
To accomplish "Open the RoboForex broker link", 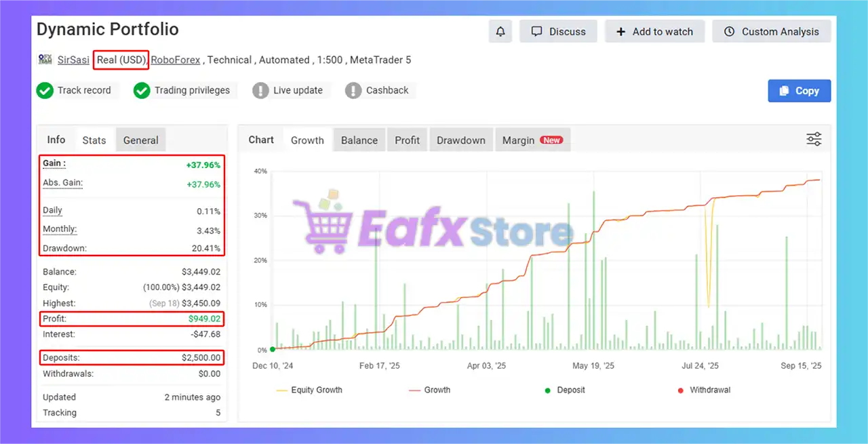I will pos(176,60).
